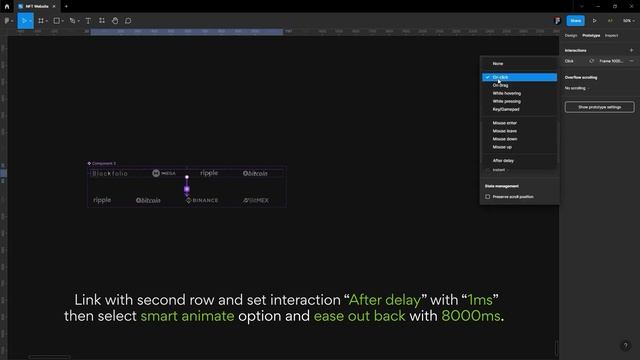This screenshot has height=360, width=640.
Task: Select the Text tool
Action: [x=88, y=21]
